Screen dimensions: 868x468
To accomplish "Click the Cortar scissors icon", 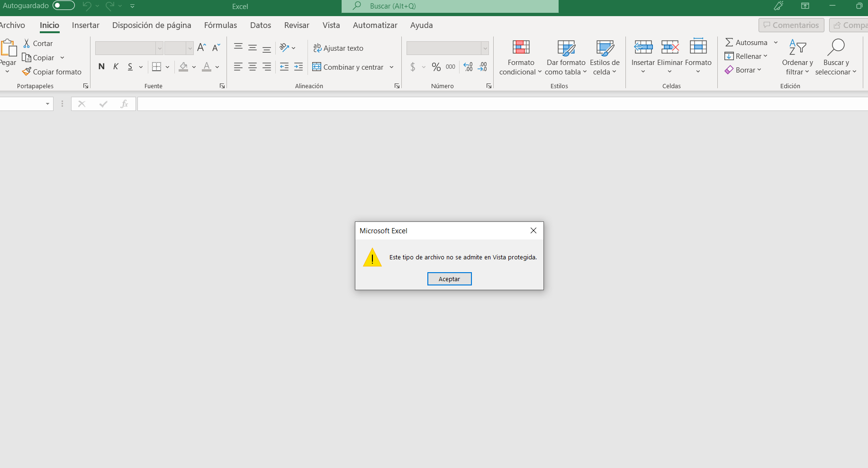I will coord(27,43).
